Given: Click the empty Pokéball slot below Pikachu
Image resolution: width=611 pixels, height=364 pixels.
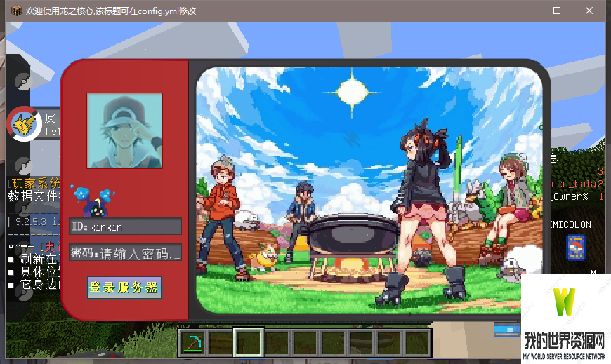Looking at the screenshot, I should tap(23, 166).
